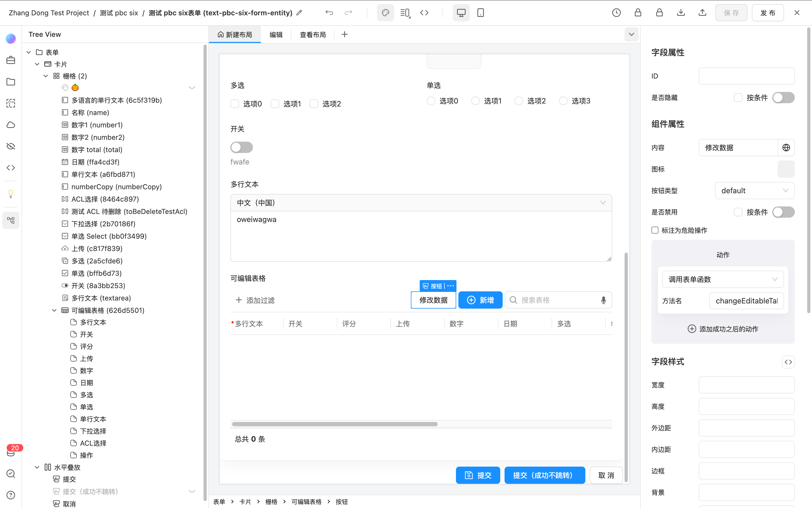This screenshot has width=812, height=508.
Task: Click the undo arrow in top toolbar
Action: click(x=329, y=13)
